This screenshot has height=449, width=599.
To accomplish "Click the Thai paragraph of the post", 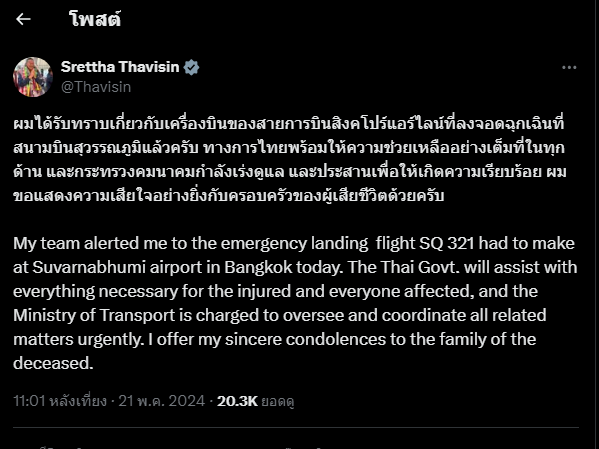I will (290, 159).
